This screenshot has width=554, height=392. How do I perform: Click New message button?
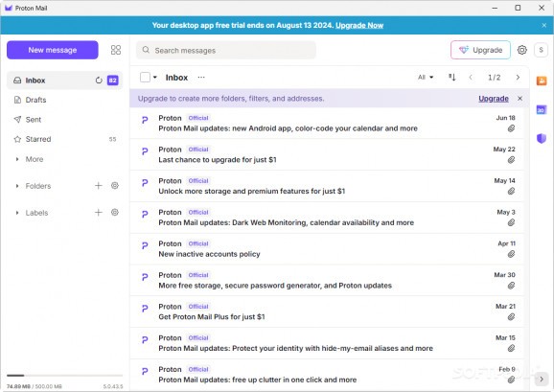click(x=53, y=50)
